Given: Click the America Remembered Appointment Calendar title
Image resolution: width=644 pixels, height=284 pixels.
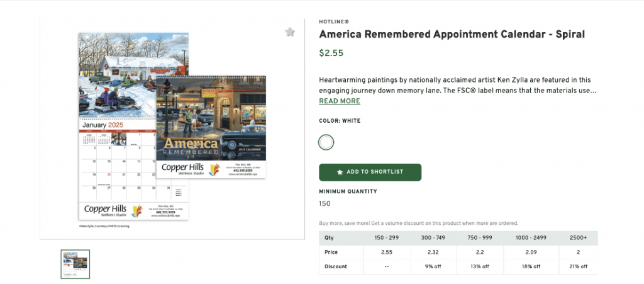Looking at the screenshot, I should point(452,34).
